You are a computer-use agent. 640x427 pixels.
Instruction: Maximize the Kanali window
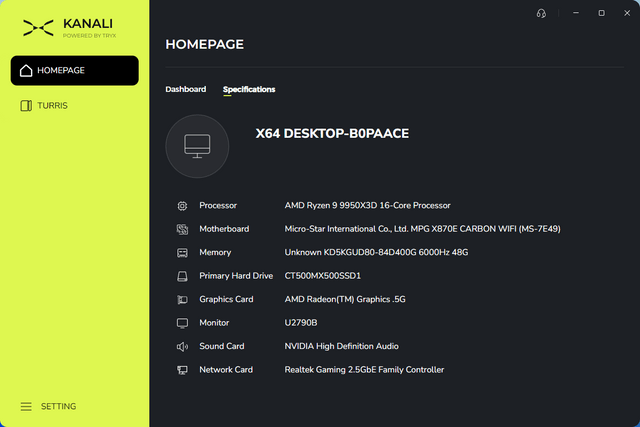602,13
